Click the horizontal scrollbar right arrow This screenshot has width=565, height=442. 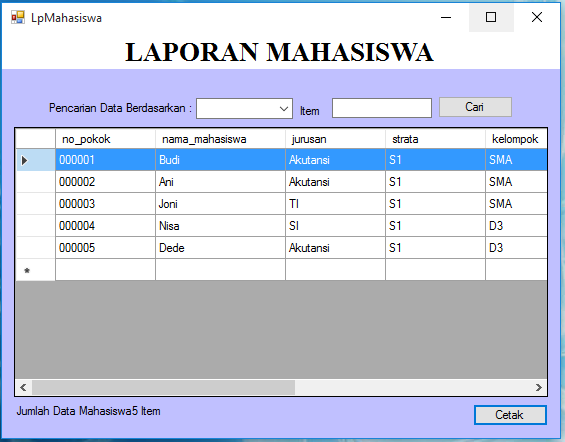pos(539,387)
